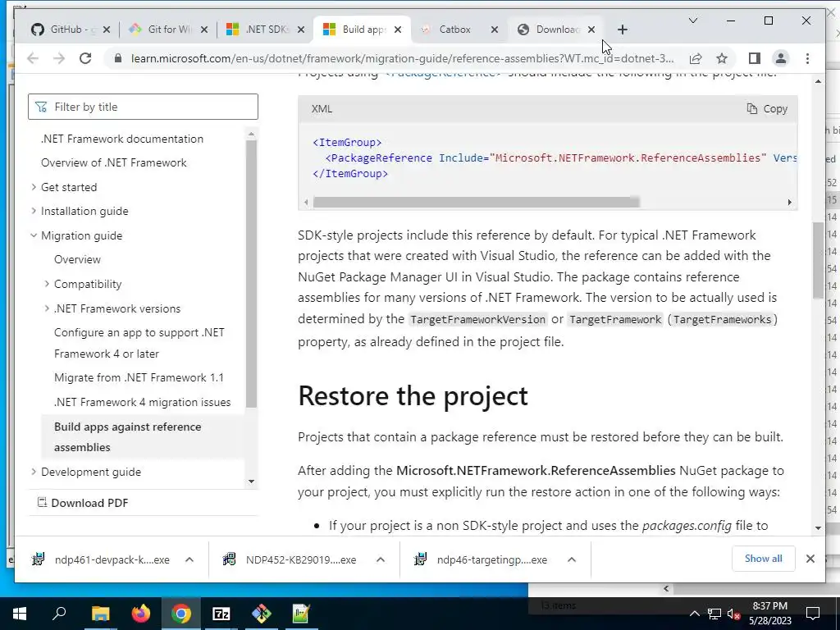Open Overview under Migration guide

(x=77, y=259)
